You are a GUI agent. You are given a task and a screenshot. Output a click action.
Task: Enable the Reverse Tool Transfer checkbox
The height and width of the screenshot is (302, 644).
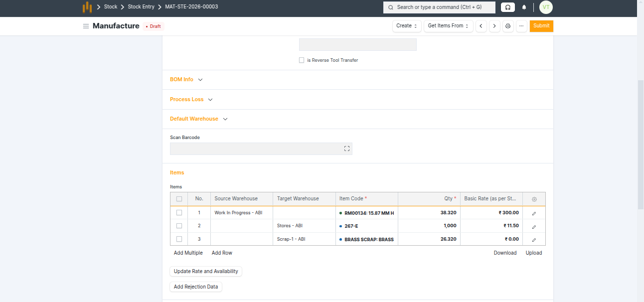[x=302, y=60]
